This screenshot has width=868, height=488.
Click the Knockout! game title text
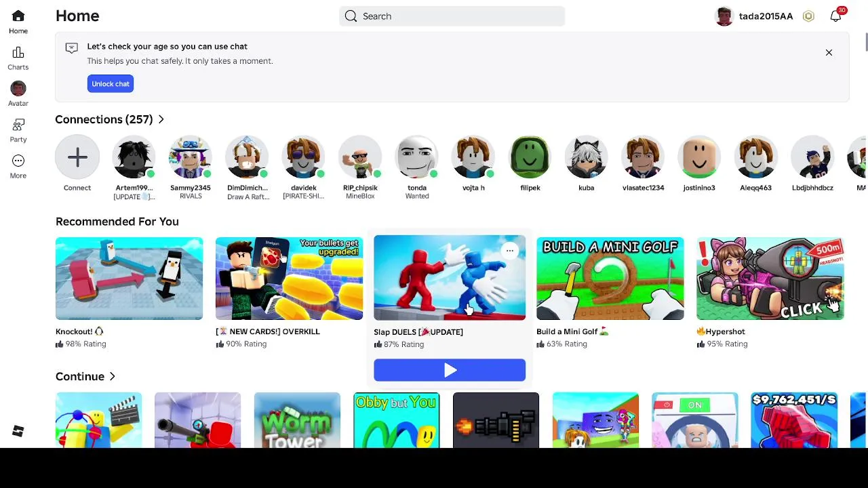80,331
